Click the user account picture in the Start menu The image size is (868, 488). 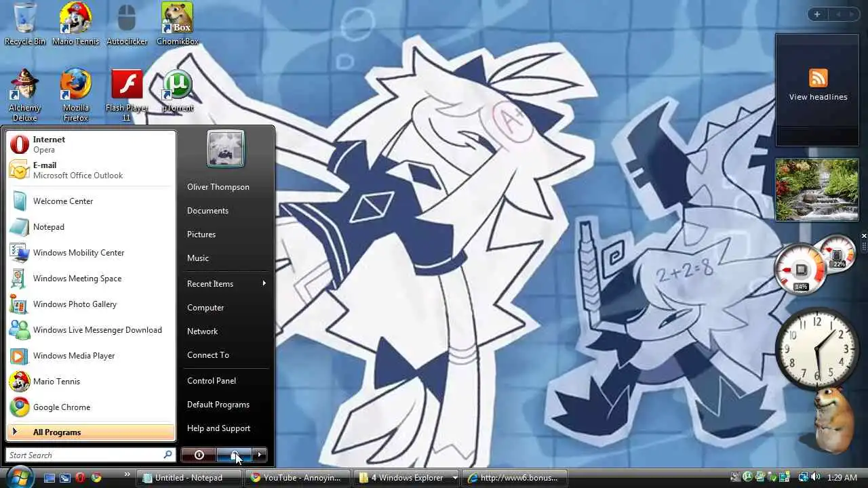225,148
